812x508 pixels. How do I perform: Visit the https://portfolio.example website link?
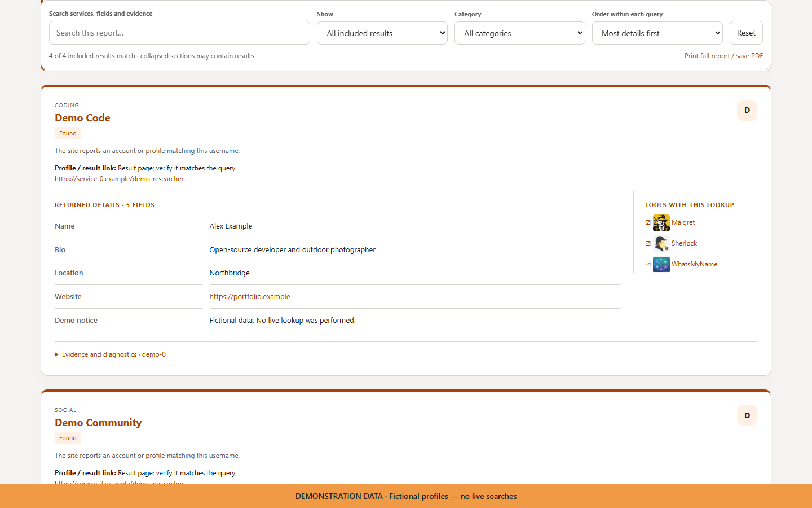point(250,297)
